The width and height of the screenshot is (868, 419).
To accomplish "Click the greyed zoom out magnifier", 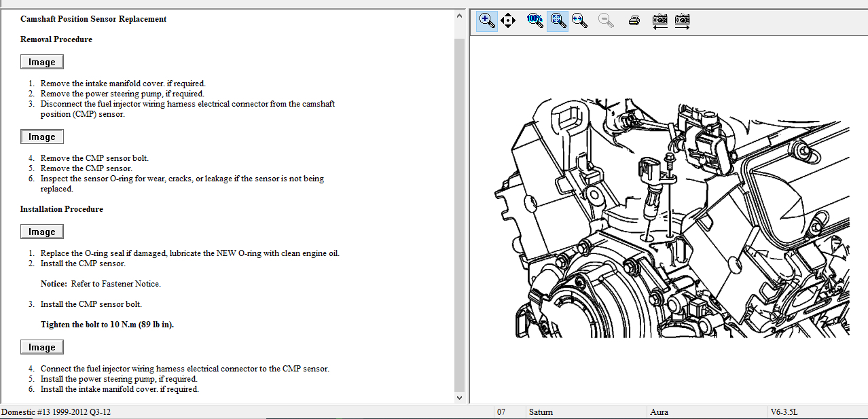I will (x=606, y=20).
